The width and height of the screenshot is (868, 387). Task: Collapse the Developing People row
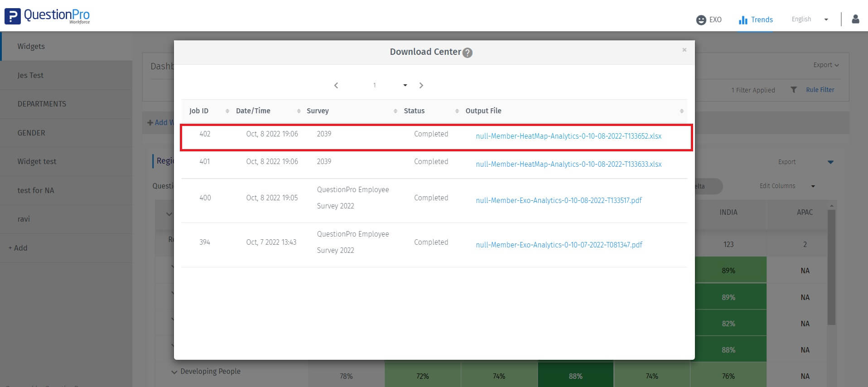[x=174, y=372]
